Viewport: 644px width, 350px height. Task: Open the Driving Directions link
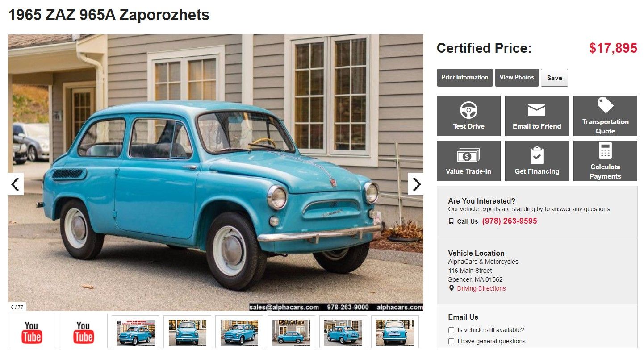coord(481,288)
